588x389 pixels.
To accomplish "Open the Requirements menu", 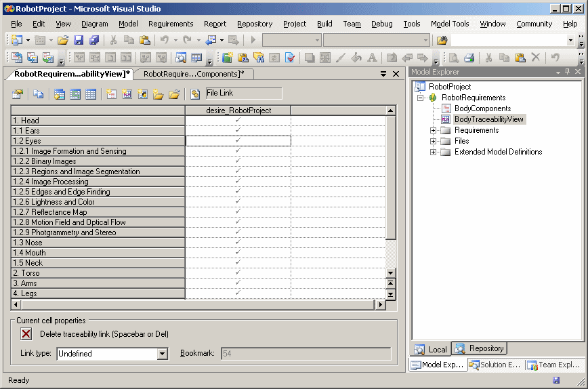I will click(171, 24).
